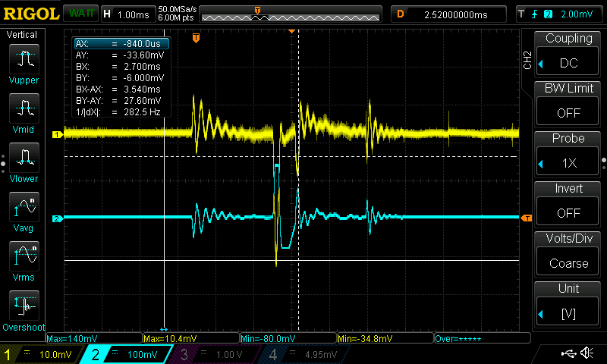607x364 pixels.
Task: Select the Vlower measurement icon
Action: 24,158
